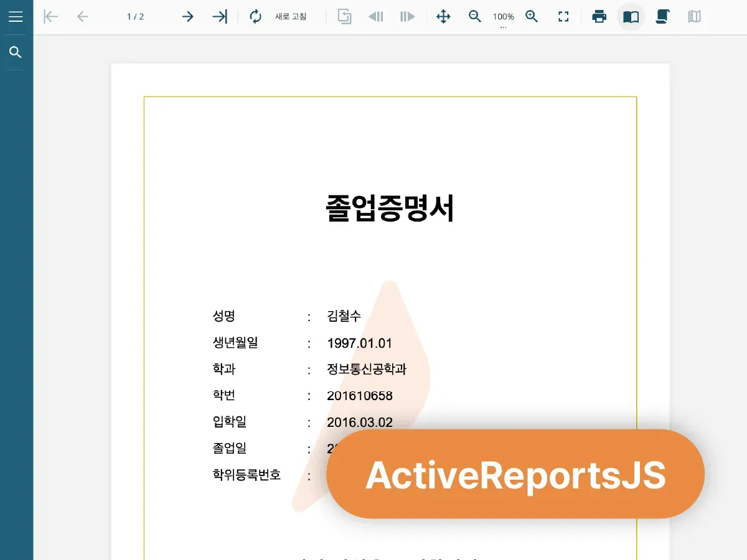Click the 새로 고침 refresh label
This screenshot has width=747, height=560.
point(291,17)
